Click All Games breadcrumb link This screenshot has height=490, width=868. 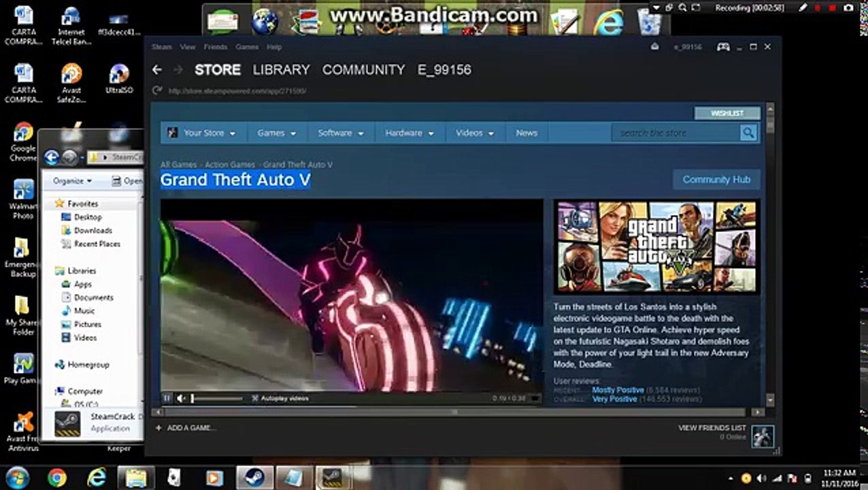point(178,165)
